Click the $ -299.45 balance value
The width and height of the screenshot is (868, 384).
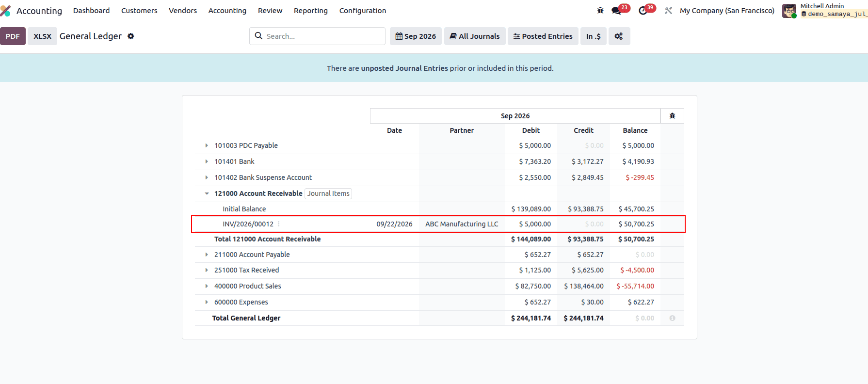click(640, 177)
